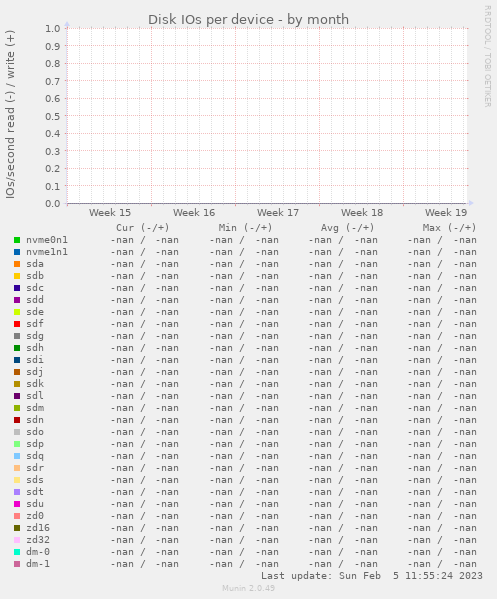Click the mauve dm-1 legend swatch
Viewport: 497px width, 599px height.
pos(17,564)
